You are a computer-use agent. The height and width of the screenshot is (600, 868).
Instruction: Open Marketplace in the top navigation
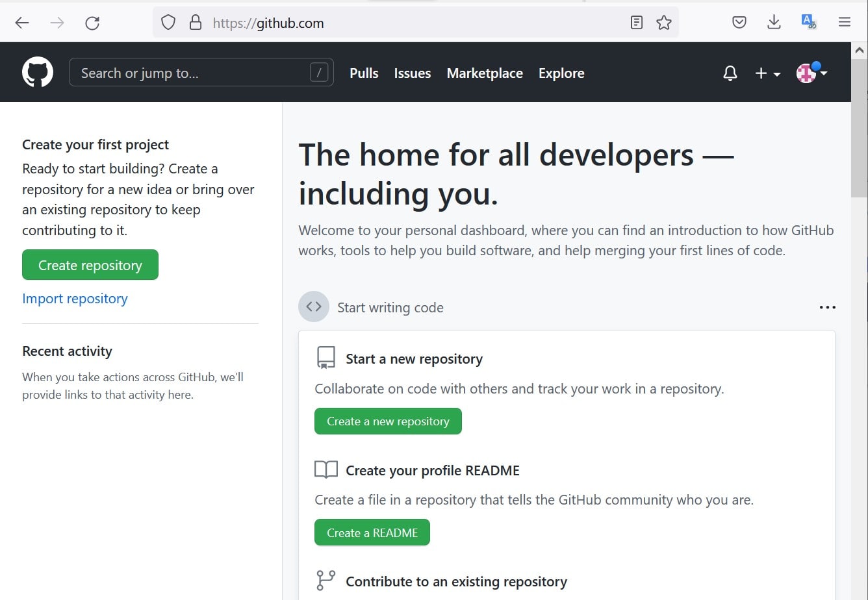pos(485,73)
